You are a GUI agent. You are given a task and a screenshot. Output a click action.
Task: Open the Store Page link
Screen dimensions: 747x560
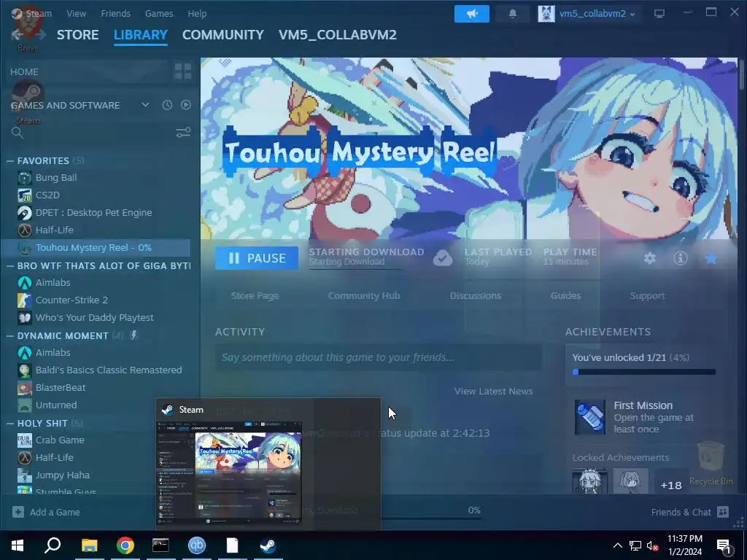click(255, 296)
